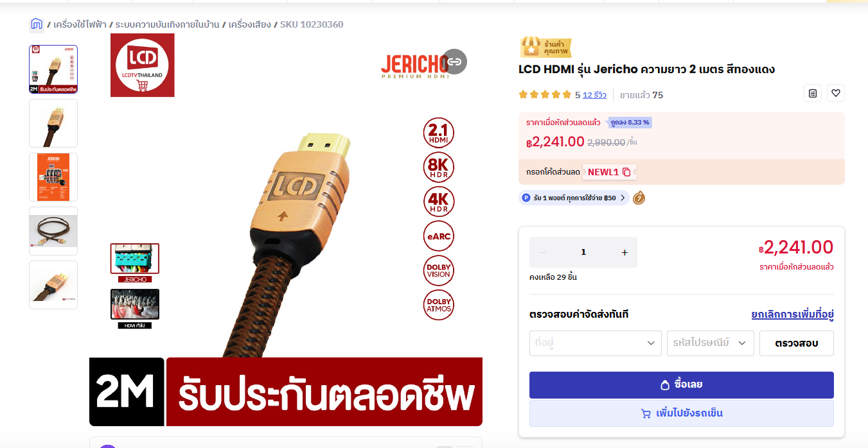Decrease quantity with minus button
The width and height of the screenshot is (868, 448).
542,252
